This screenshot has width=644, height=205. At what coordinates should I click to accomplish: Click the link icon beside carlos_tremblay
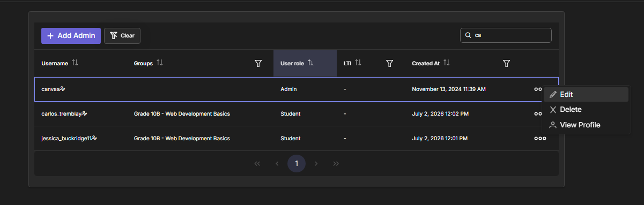[x=84, y=113]
